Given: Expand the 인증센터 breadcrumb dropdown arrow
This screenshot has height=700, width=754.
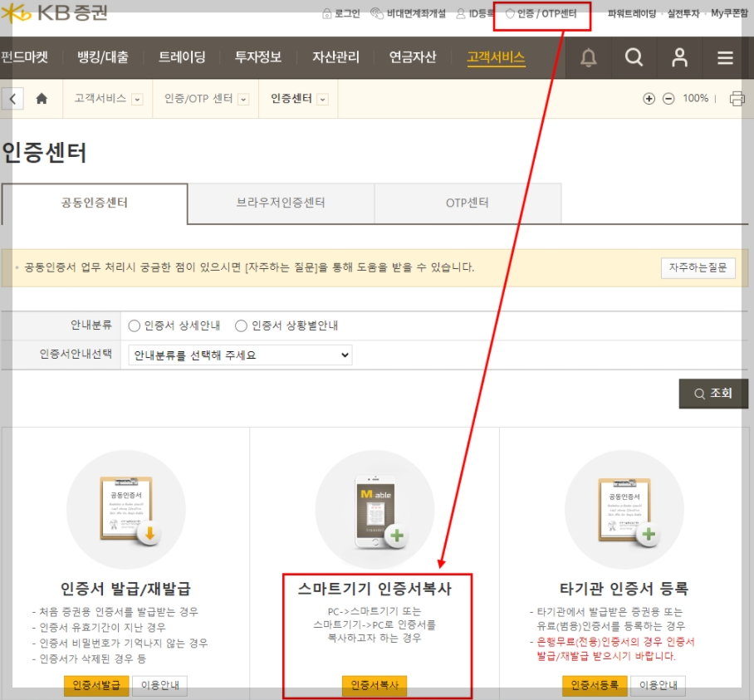Looking at the screenshot, I should pyautogui.click(x=321, y=98).
